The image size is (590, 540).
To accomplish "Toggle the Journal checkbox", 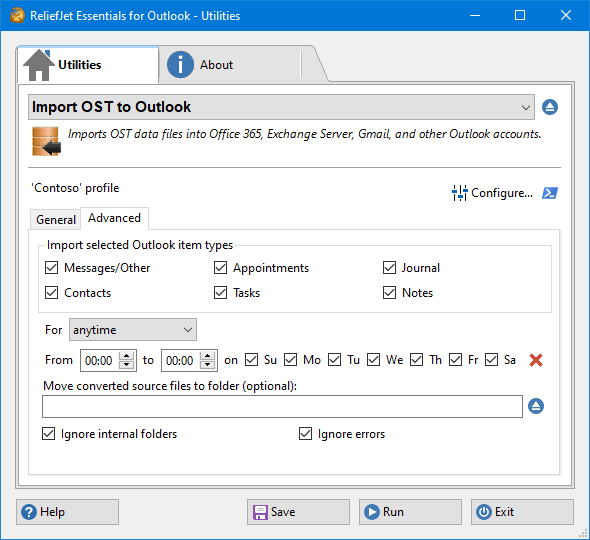I will pyautogui.click(x=389, y=268).
